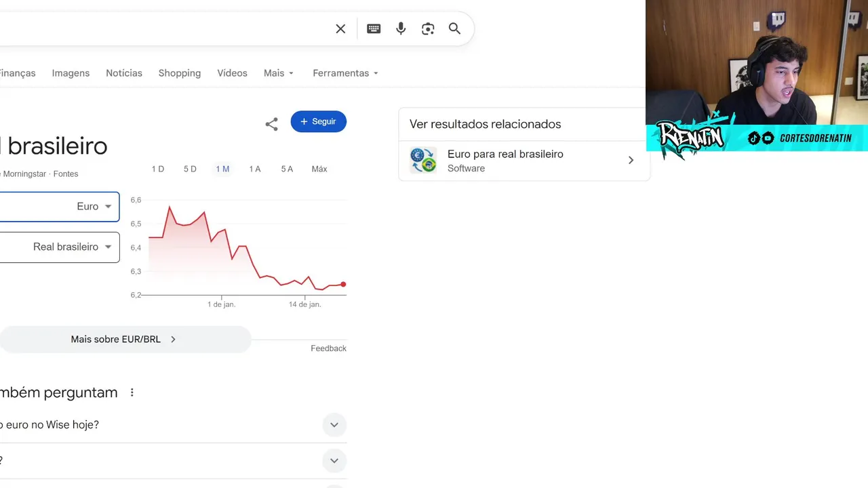Image resolution: width=868 pixels, height=488 pixels.
Task: Open the three-dot options beside 'também perguntam'
Action: (132, 392)
